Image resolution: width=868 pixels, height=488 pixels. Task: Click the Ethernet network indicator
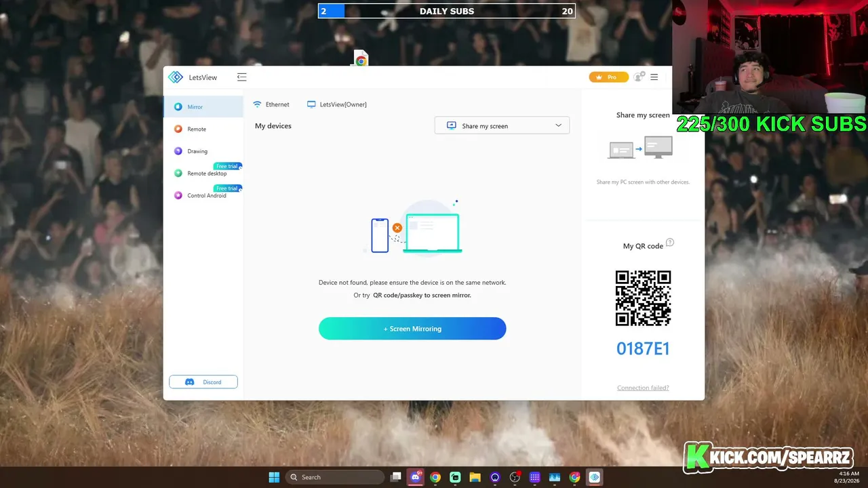(271, 104)
